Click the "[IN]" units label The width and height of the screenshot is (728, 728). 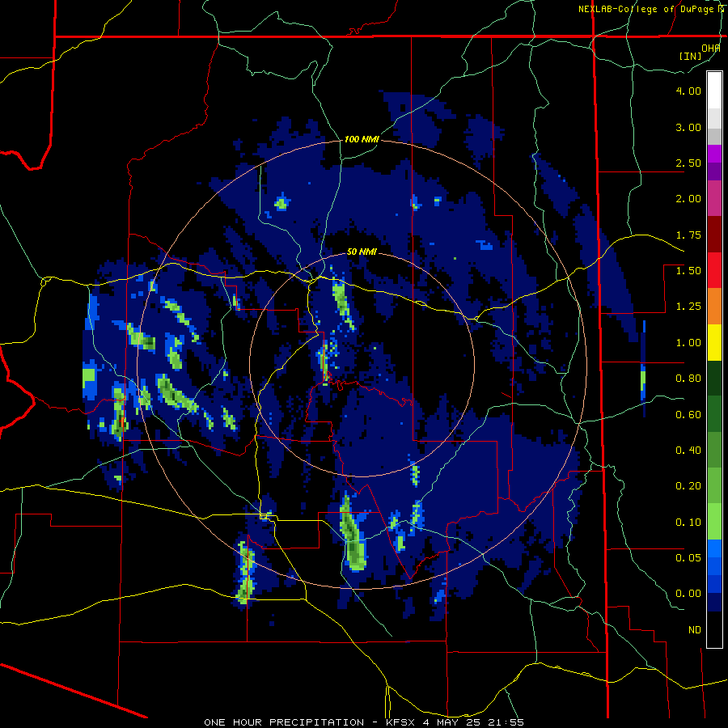click(691, 56)
